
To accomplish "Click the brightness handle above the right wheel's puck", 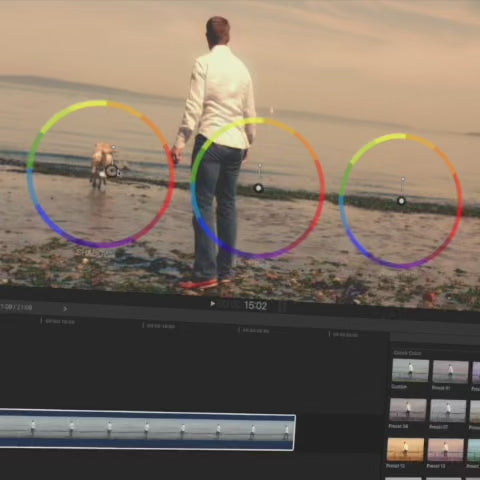I will pyautogui.click(x=403, y=179).
